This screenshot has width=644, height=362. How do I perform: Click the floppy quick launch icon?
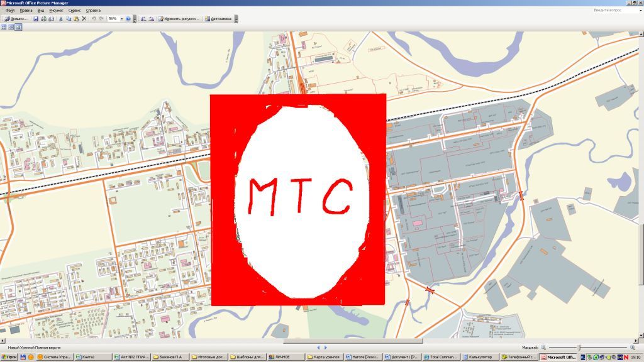pos(23,357)
